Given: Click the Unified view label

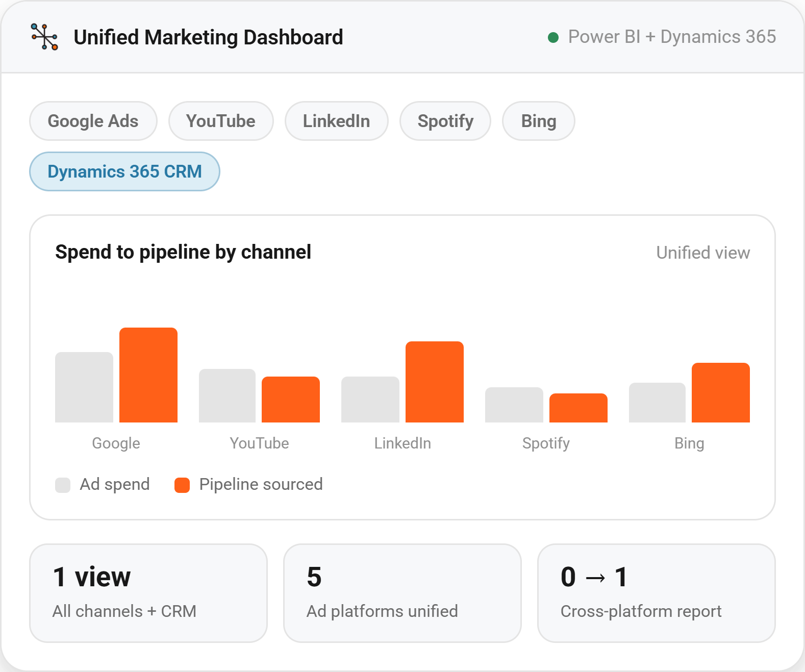Looking at the screenshot, I should coord(703,253).
